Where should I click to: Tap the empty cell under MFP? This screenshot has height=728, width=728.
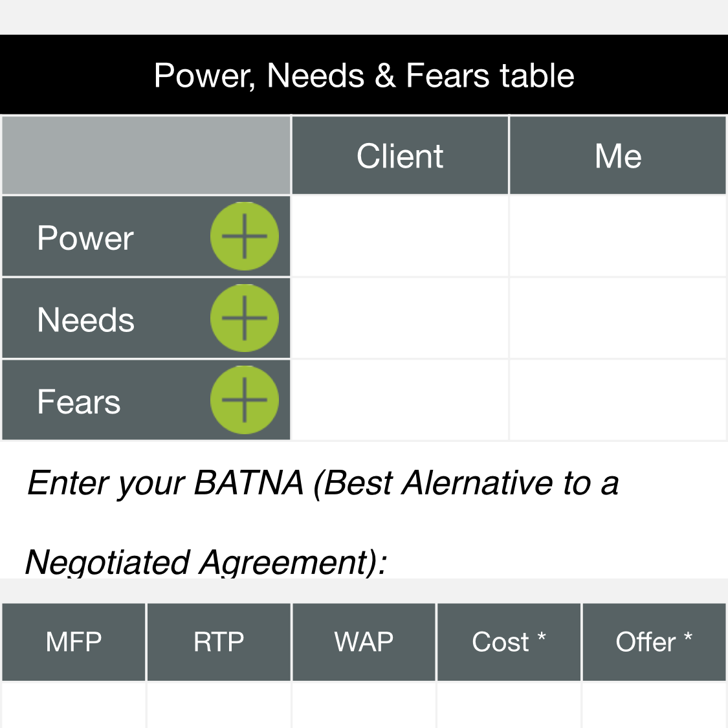pyautogui.click(x=74, y=705)
